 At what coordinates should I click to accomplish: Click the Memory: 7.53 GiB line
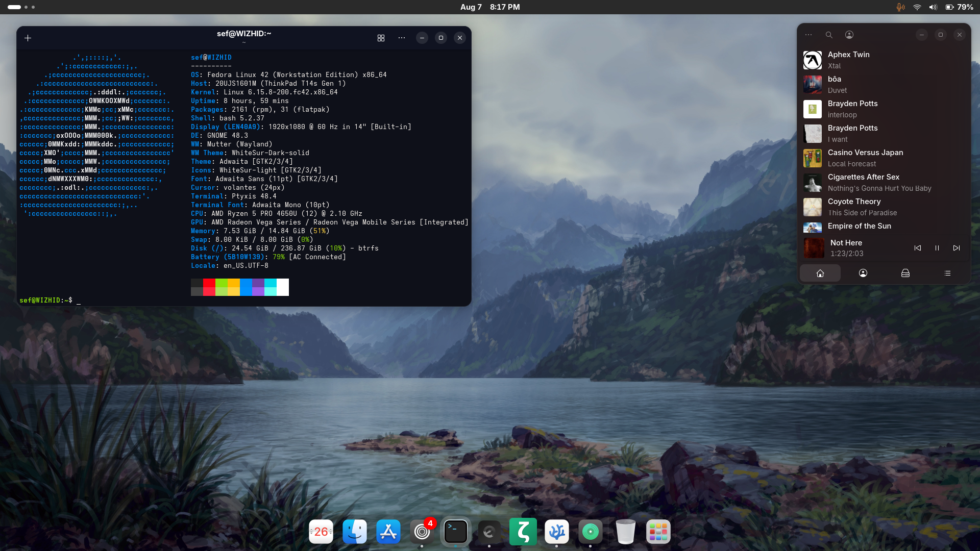(260, 231)
